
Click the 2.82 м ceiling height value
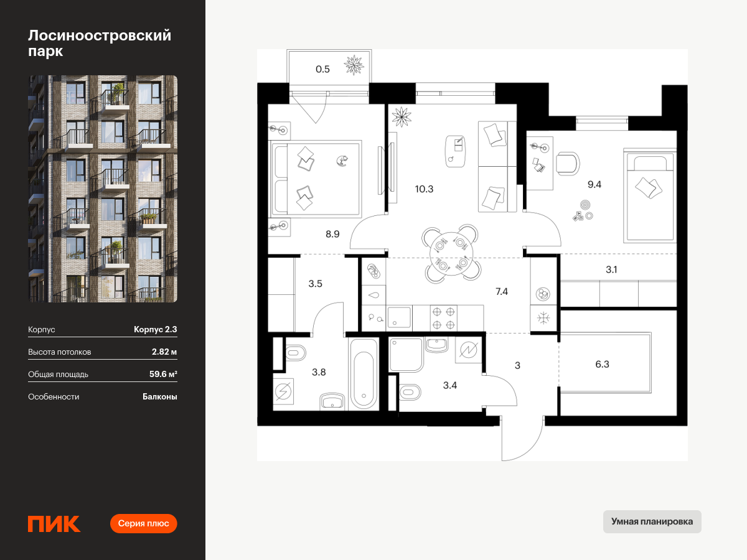(x=164, y=352)
